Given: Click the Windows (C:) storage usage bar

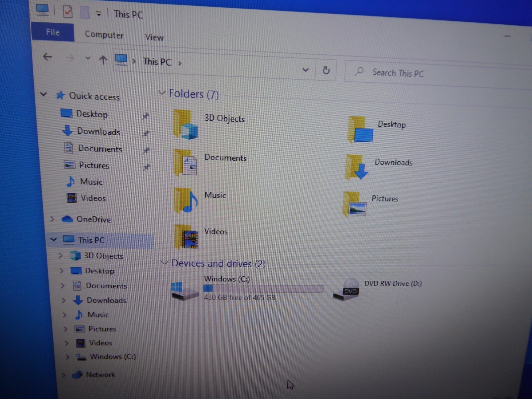Looking at the screenshot, I should 263,289.
